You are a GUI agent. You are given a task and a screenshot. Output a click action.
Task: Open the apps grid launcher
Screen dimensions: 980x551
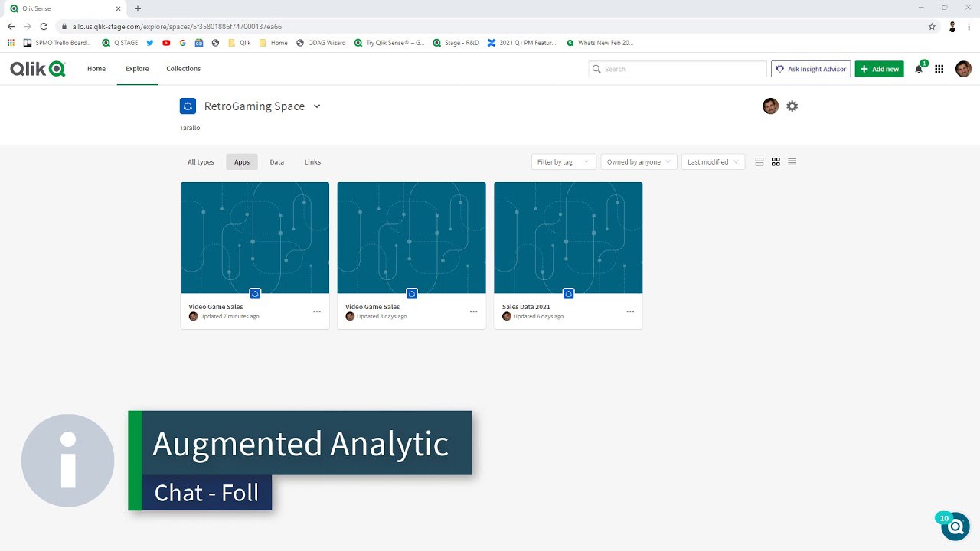[939, 69]
